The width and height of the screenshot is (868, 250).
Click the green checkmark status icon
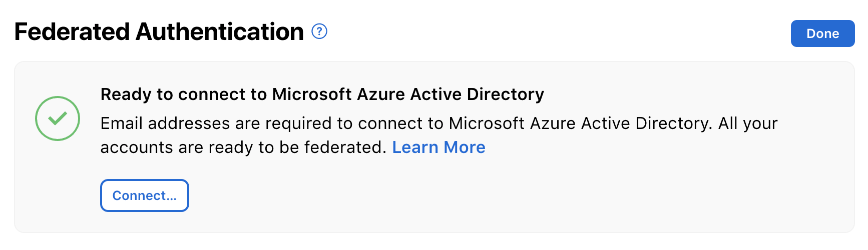[58, 118]
